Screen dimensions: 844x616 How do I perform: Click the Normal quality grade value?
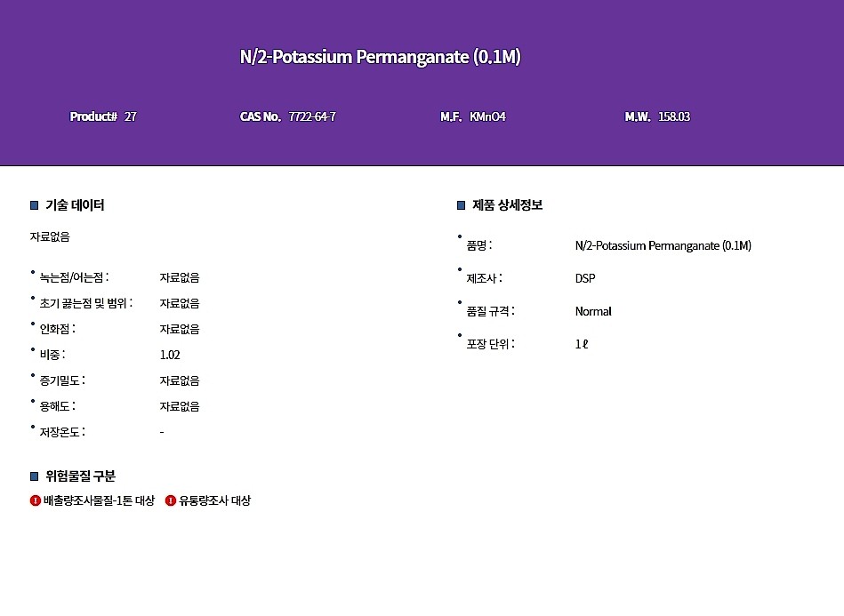[x=593, y=311]
